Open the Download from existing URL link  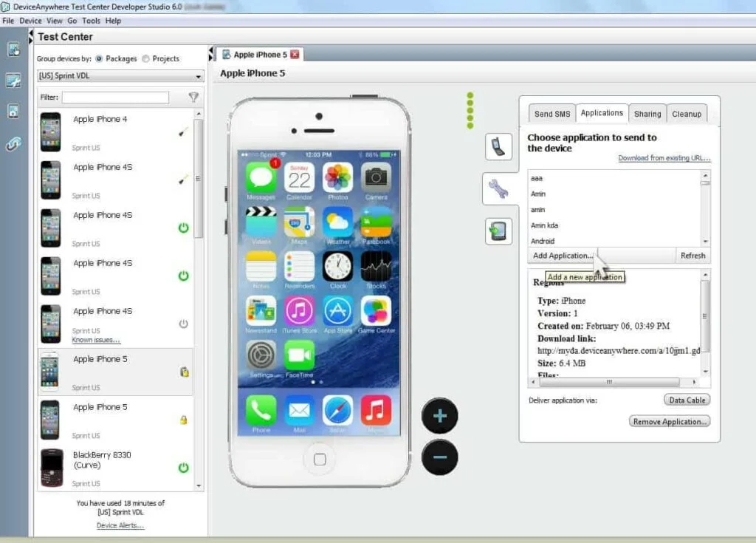664,158
